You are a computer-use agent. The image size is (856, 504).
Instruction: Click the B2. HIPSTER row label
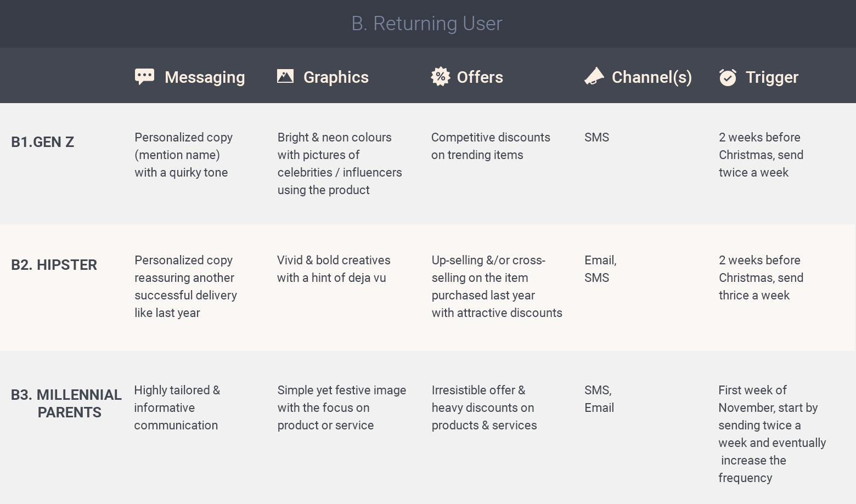54,265
